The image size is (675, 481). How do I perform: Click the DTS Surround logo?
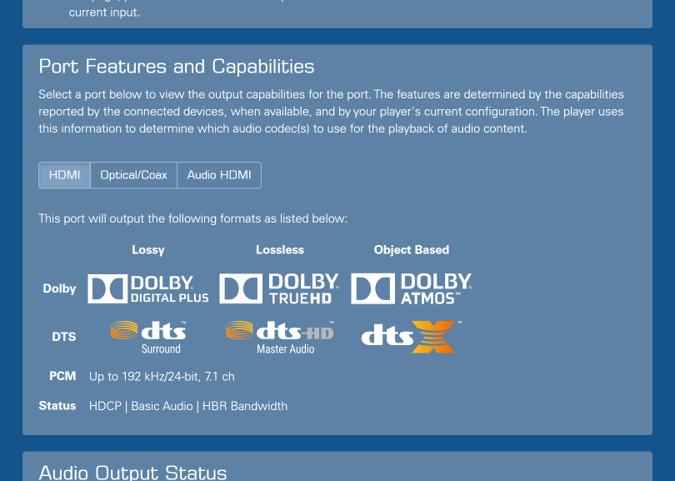pos(148,337)
